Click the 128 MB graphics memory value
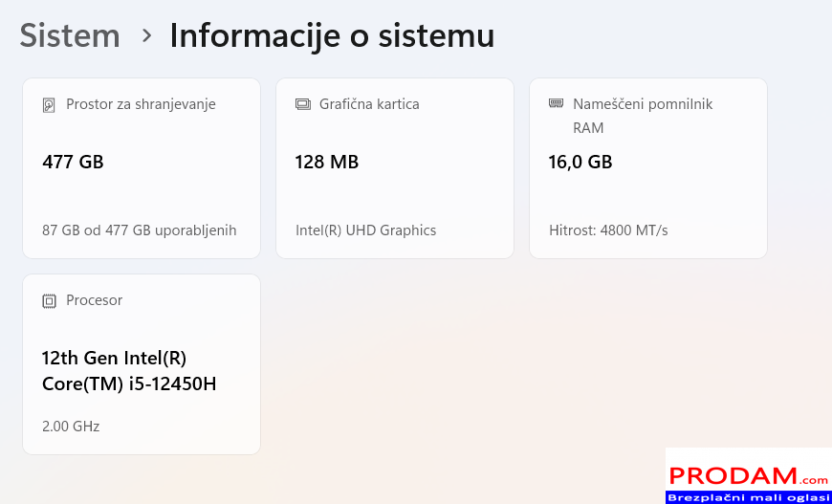This screenshot has width=832, height=504. 327,163
